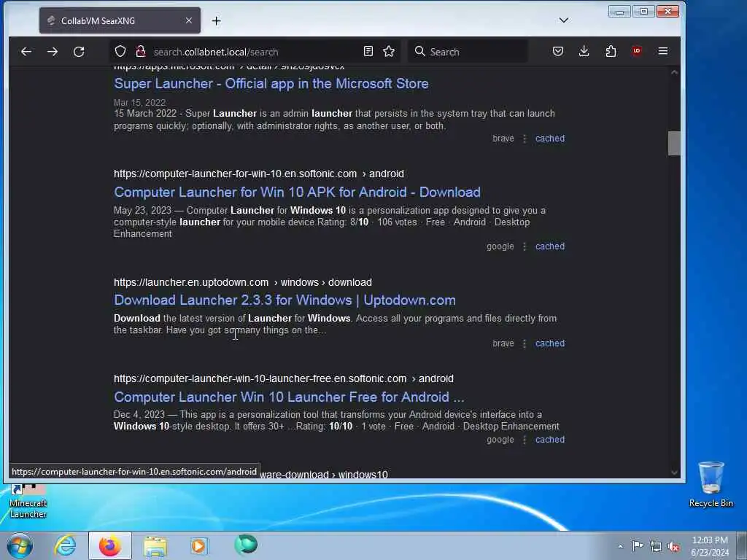747x560 pixels.
Task: Open Computer Launcher for Win 10 APK result
Action: point(297,192)
